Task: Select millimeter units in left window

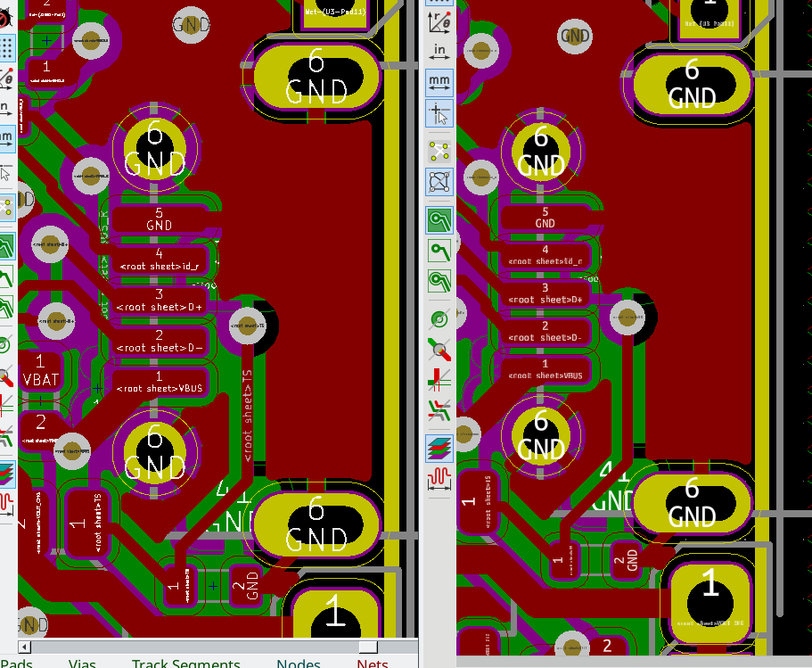Action: pos(6,139)
